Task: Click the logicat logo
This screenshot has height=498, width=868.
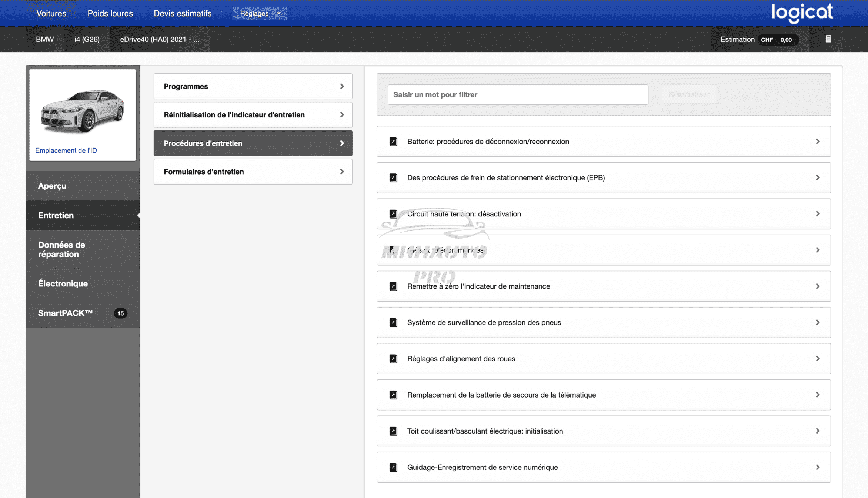Action: pyautogui.click(x=802, y=13)
